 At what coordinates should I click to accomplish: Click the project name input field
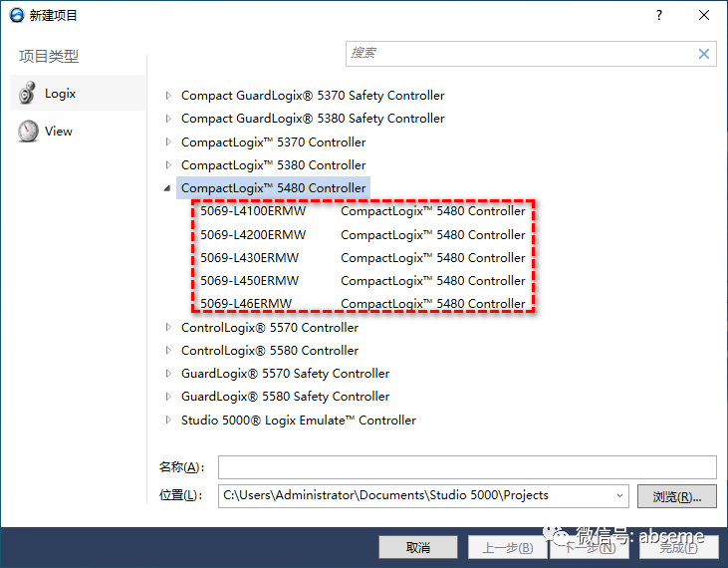tap(467, 467)
